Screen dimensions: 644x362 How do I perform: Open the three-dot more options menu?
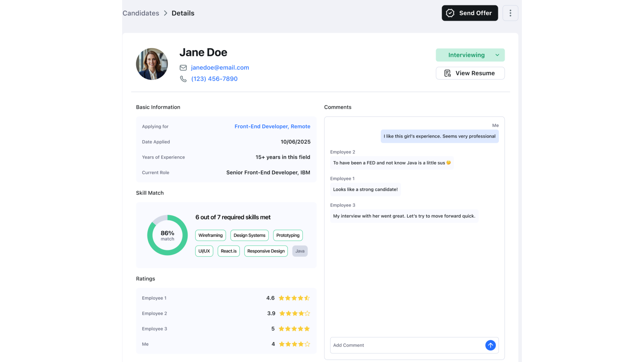coord(510,13)
